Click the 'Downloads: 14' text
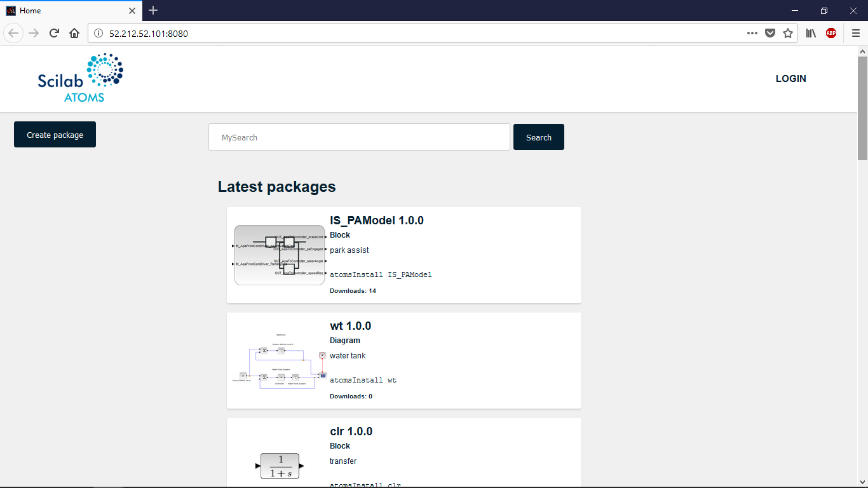This screenshot has height=488, width=868. (x=353, y=291)
